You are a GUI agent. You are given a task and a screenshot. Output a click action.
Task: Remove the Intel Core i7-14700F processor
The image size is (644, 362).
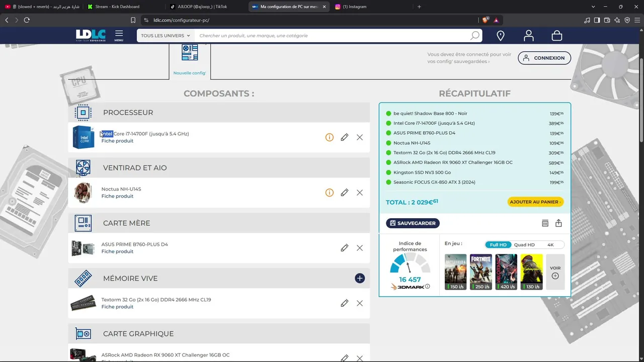(x=360, y=137)
